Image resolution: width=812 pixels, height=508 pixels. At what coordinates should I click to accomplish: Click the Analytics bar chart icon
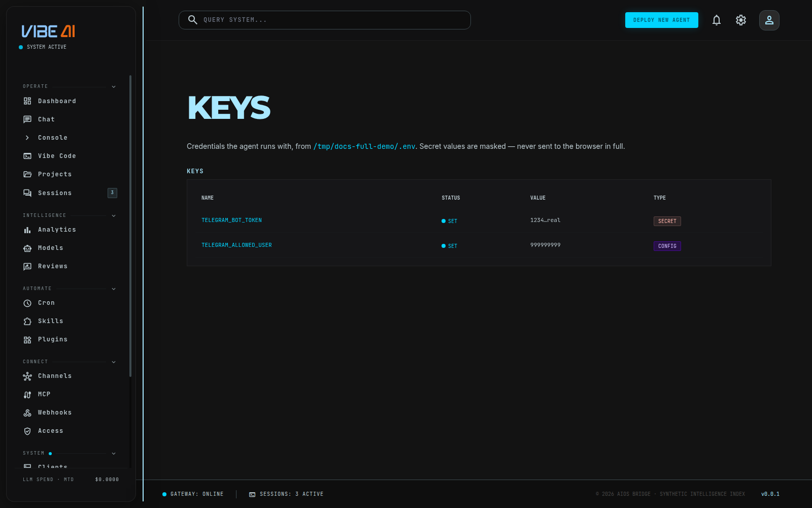tap(27, 230)
